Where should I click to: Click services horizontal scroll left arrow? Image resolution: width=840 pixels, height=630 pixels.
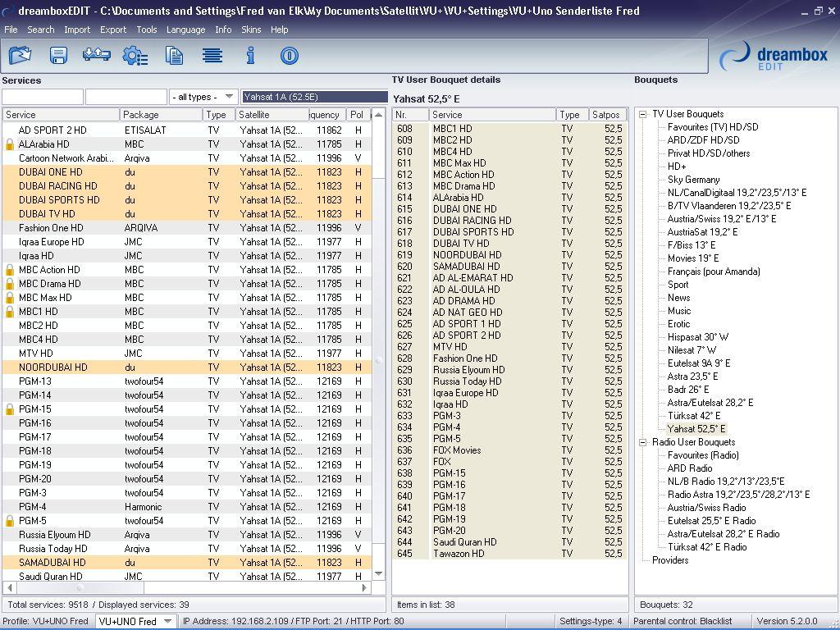8,587
